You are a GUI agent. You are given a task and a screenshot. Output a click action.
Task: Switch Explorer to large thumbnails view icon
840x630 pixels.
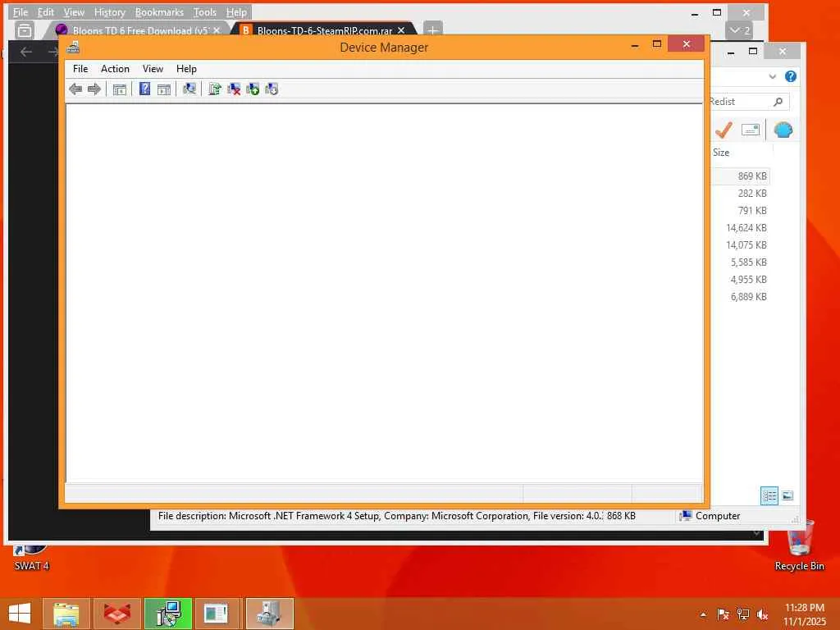pyautogui.click(x=787, y=495)
